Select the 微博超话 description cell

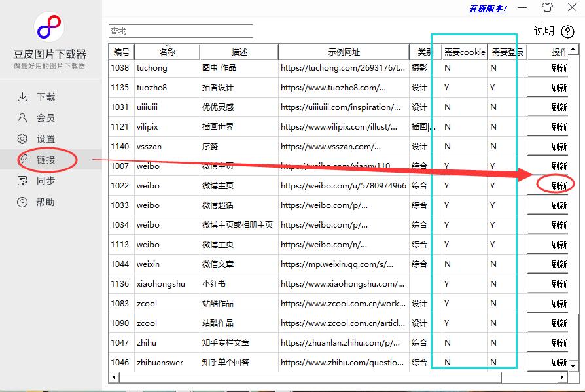click(239, 205)
